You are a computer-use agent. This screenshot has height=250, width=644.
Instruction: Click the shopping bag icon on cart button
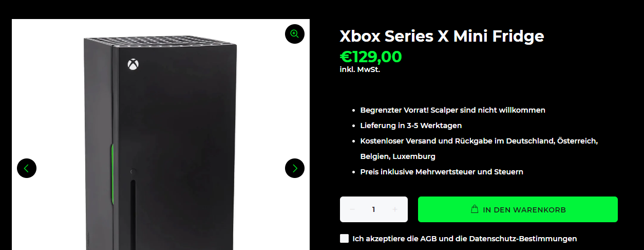click(x=475, y=209)
